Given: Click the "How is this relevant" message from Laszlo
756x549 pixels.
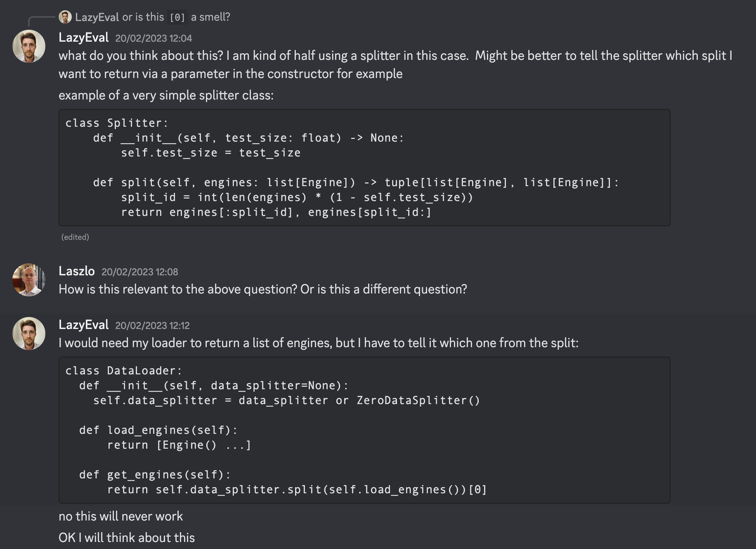Looking at the screenshot, I should tap(262, 289).
